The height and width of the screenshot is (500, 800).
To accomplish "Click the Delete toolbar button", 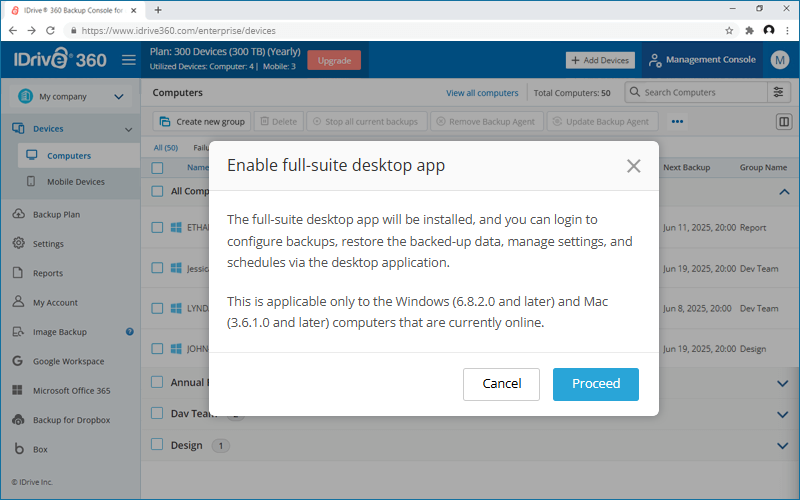I will 279,121.
